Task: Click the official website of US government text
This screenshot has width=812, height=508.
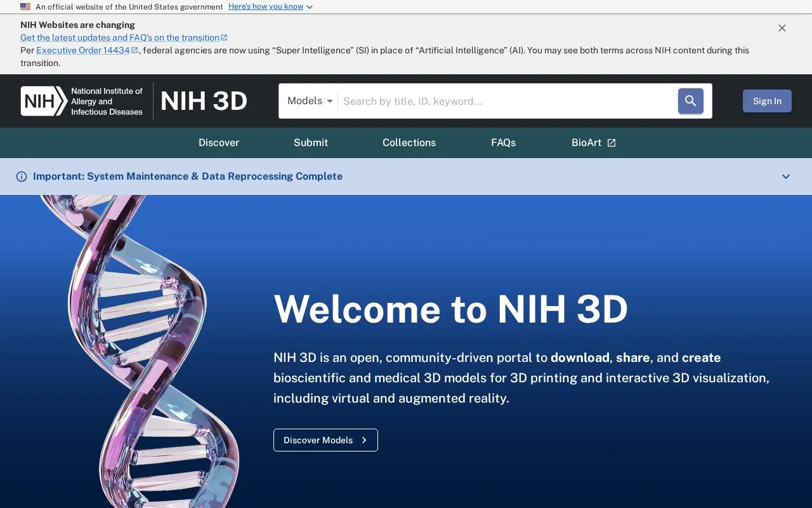Action: (129, 6)
